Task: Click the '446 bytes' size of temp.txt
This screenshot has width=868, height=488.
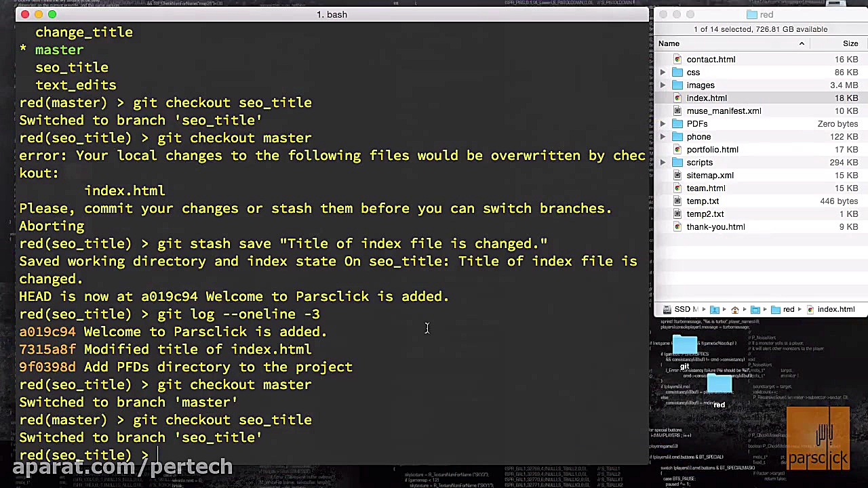Action: (x=839, y=201)
